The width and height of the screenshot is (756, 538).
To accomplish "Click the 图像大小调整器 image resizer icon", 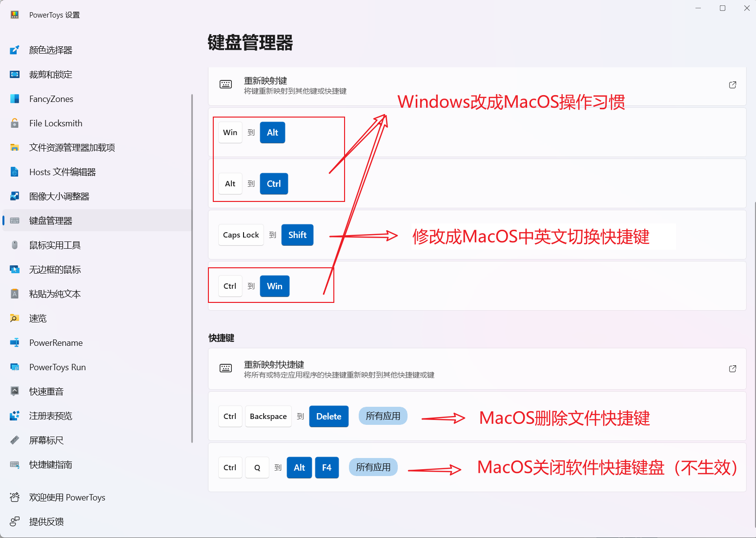I will (15, 196).
